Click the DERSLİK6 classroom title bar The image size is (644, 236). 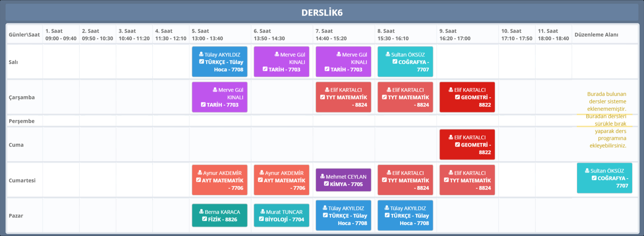pyautogui.click(x=322, y=13)
